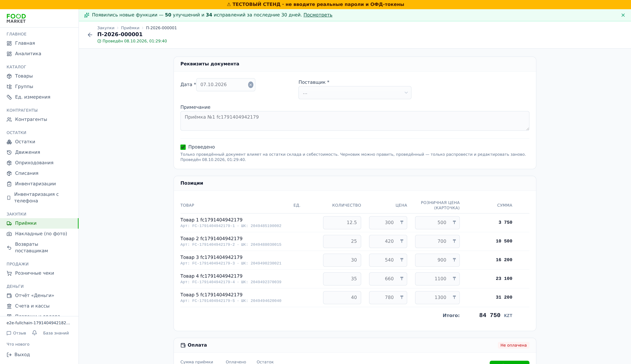Viewport: 631px width, 364px height.
Task: Toggle the Проведено checkbox
Action: point(183,147)
